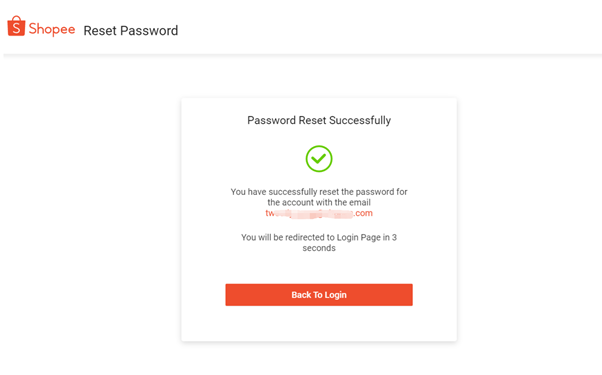Open the blurred email address link

point(319,213)
